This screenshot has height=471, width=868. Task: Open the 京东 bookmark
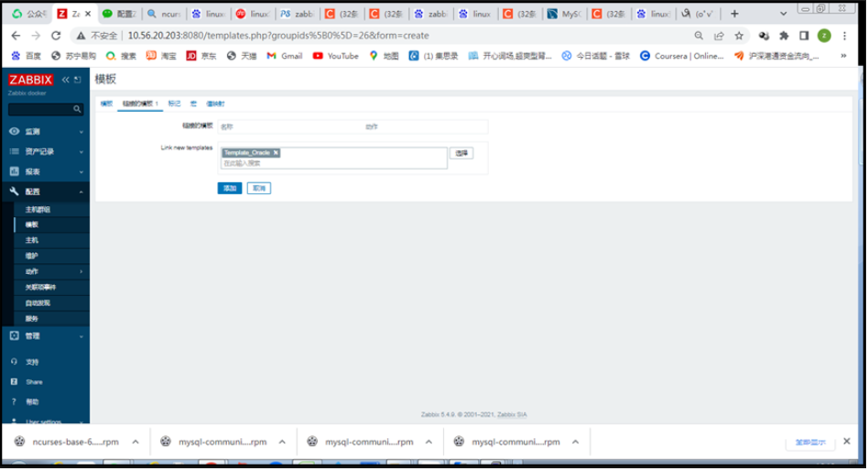(201, 56)
